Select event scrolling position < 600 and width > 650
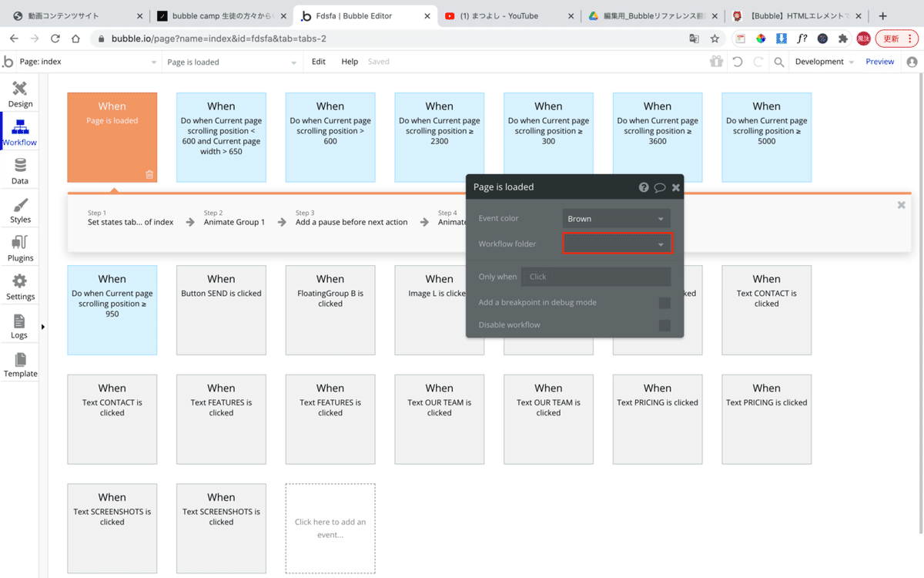Screen dimensions: 924x578 (221, 137)
